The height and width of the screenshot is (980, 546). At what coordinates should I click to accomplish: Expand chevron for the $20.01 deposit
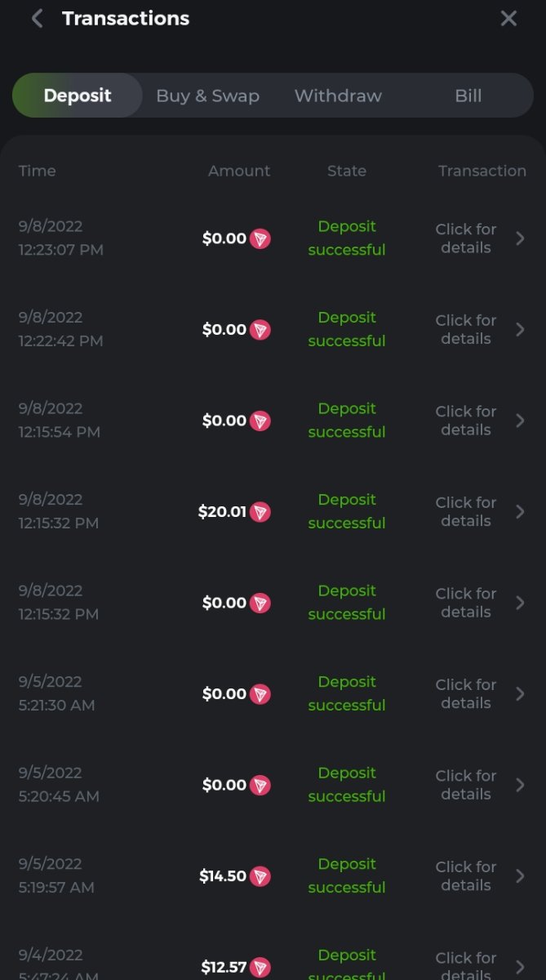(521, 512)
